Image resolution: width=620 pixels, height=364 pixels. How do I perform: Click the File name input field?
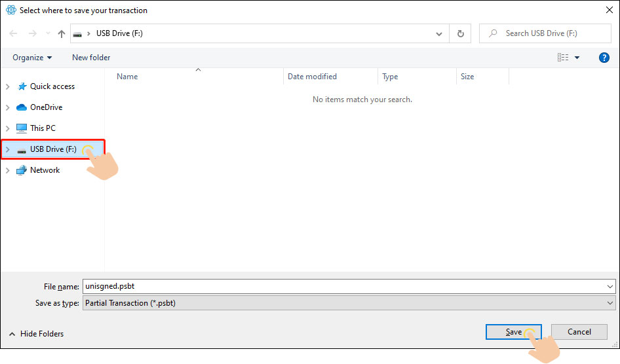pos(344,286)
